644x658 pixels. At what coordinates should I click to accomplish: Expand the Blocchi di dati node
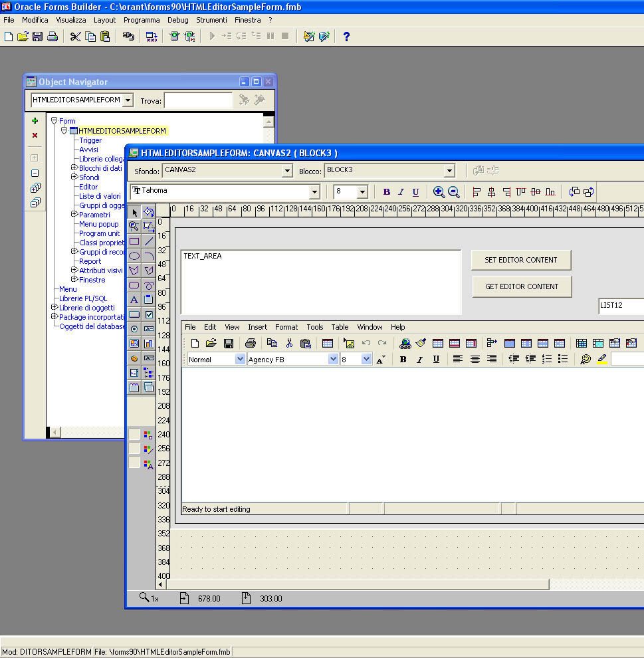[x=74, y=167]
